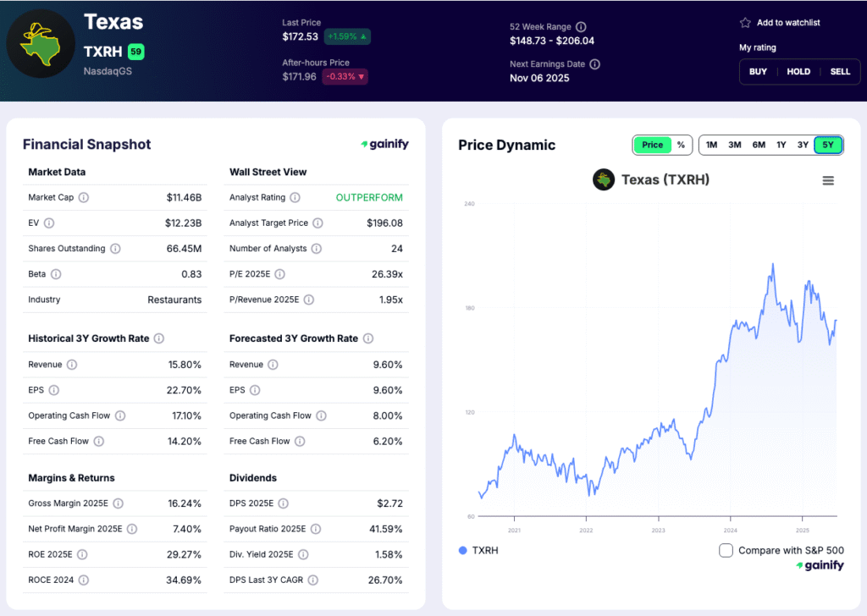Toggle the TXRH series legend dot
The image size is (867, 616).
tap(462, 550)
